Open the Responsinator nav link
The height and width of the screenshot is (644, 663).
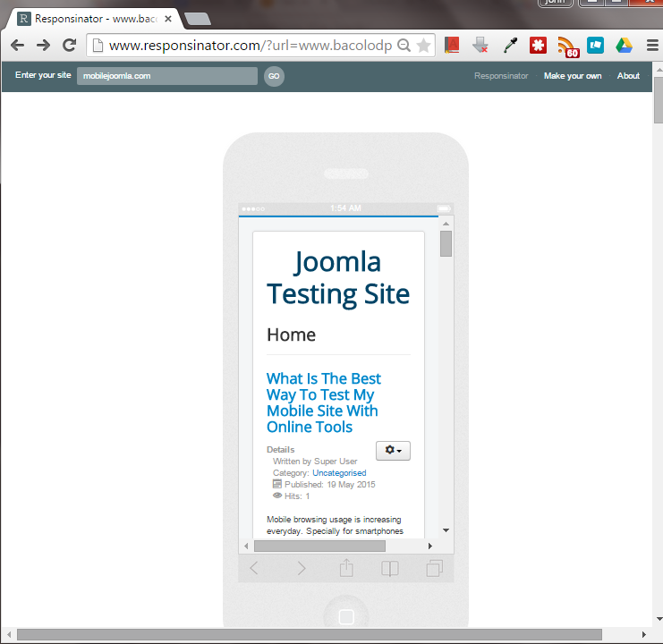501,76
